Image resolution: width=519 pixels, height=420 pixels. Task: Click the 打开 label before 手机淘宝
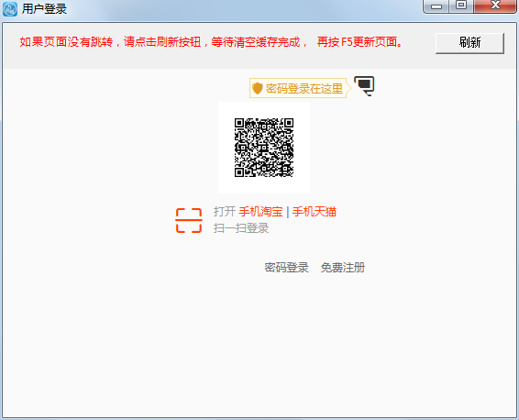[225, 212]
